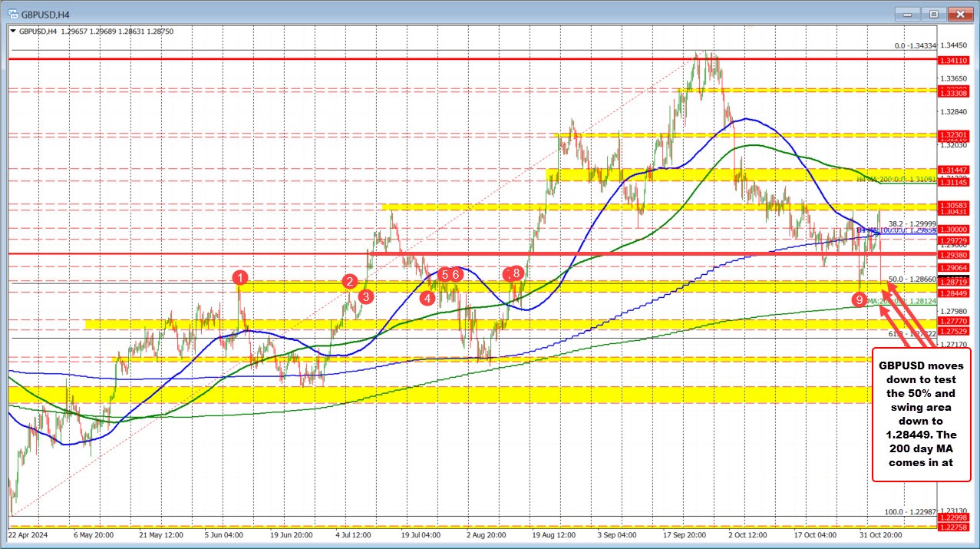980x549 pixels.
Task: Click the 1.28449 price level label
Action: pyautogui.click(x=954, y=293)
